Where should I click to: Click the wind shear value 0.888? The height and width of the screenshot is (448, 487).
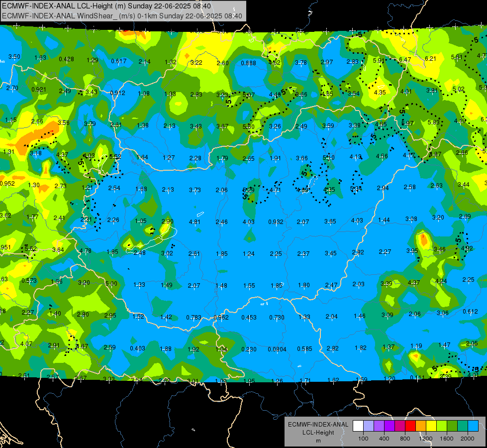[x=248, y=63]
